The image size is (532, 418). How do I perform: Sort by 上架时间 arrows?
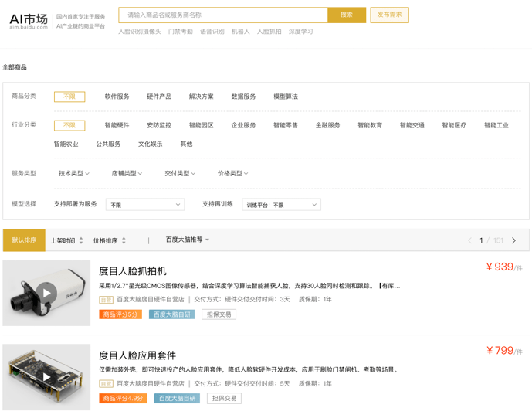point(81,240)
